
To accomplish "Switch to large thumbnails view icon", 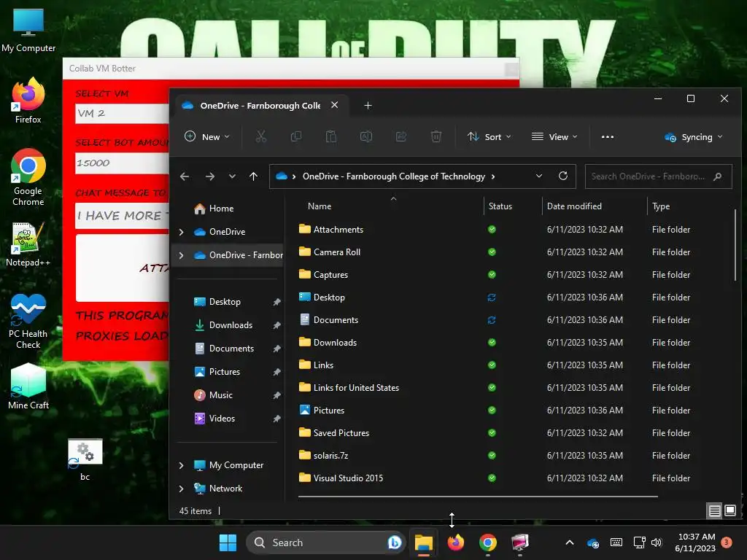I will click(x=730, y=511).
